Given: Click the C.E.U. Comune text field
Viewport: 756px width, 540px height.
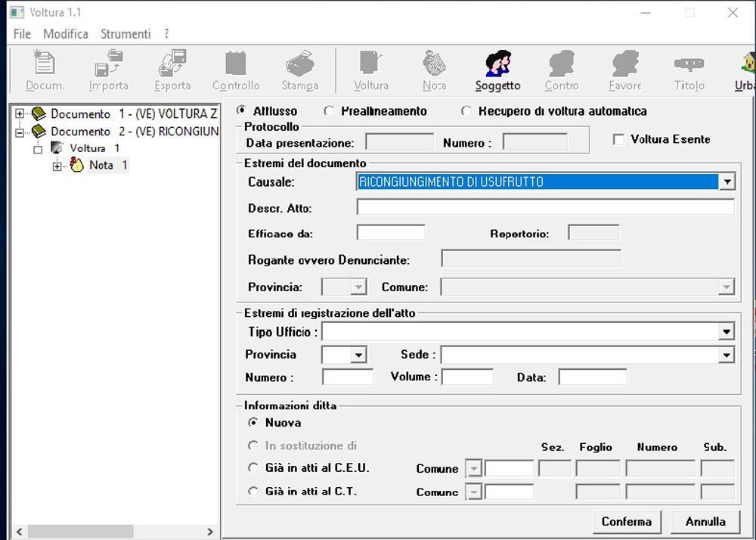Looking at the screenshot, I should pos(509,468).
